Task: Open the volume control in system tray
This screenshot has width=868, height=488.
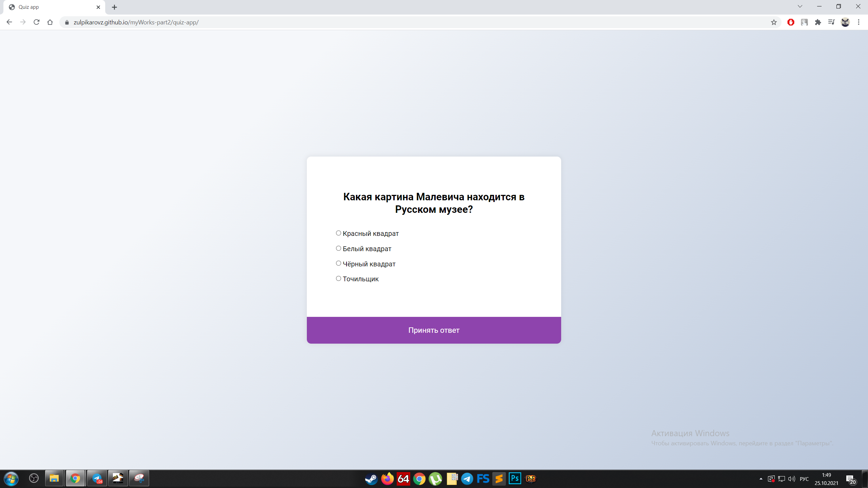Action: (791, 479)
